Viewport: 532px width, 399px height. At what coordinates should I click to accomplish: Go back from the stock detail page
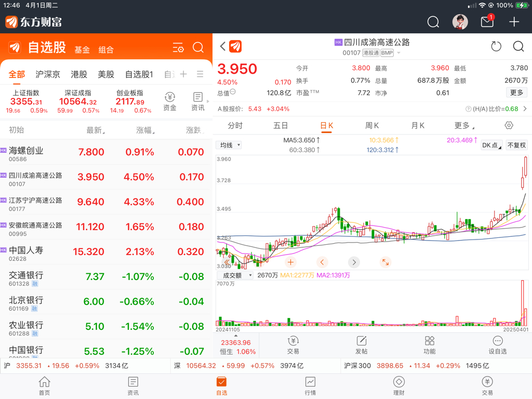[x=222, y=46]
